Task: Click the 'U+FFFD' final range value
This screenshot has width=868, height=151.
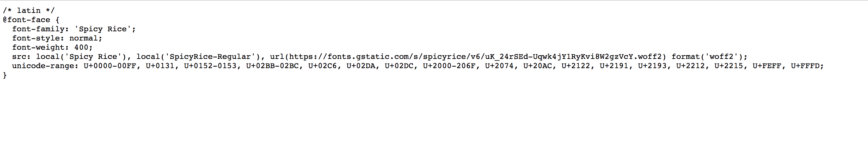Action: [805, 66]
